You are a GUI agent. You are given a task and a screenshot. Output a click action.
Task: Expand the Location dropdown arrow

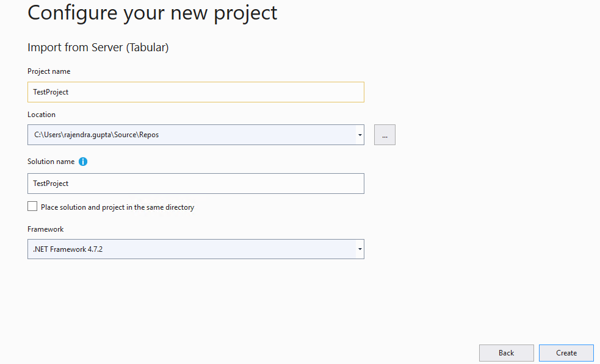coord(360,135)
